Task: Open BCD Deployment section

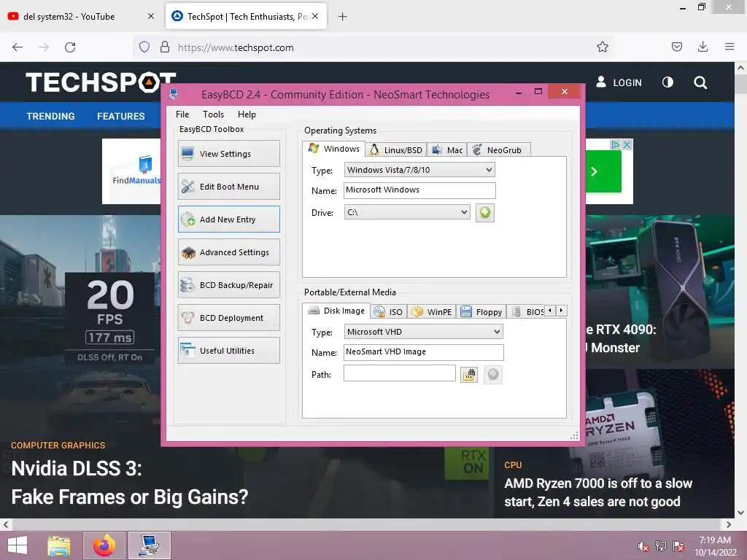Action: tap(228, 318)
